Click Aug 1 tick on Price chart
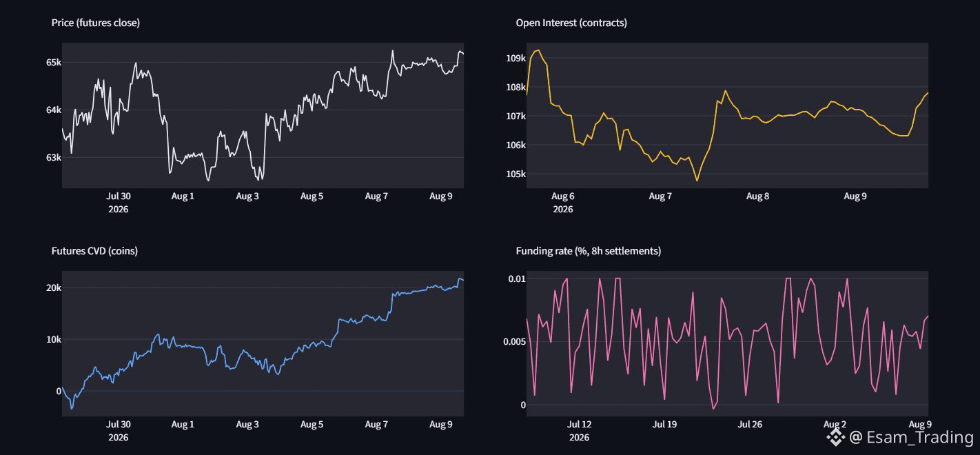Image resolution: width=980 pixels, height=455 pixels. click(183, 196)
